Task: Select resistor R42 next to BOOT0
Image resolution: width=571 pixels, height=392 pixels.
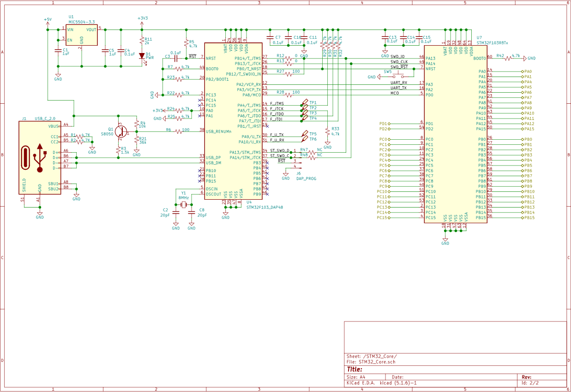Action: [x=508, y=59]
